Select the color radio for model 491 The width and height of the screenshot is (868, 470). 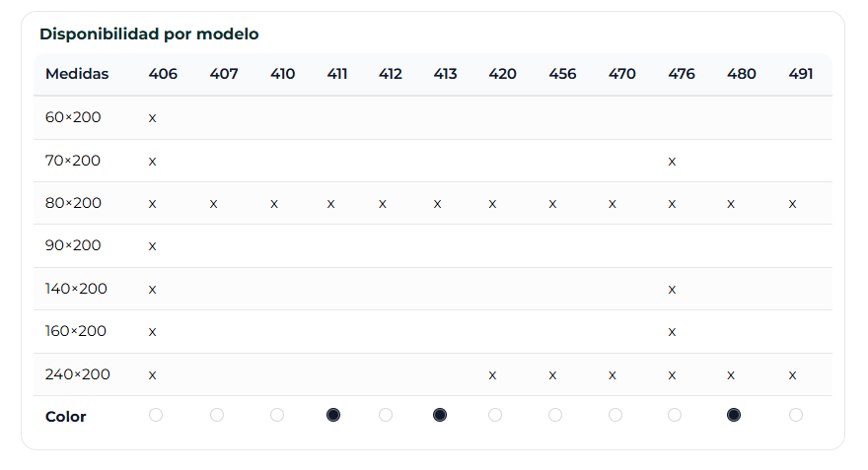pyautogui.click(x=796, y=415)
